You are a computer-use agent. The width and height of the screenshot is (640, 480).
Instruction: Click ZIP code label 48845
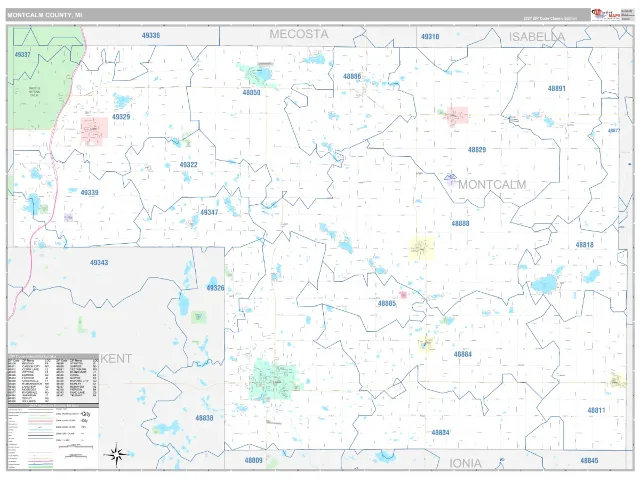point(589,460)
